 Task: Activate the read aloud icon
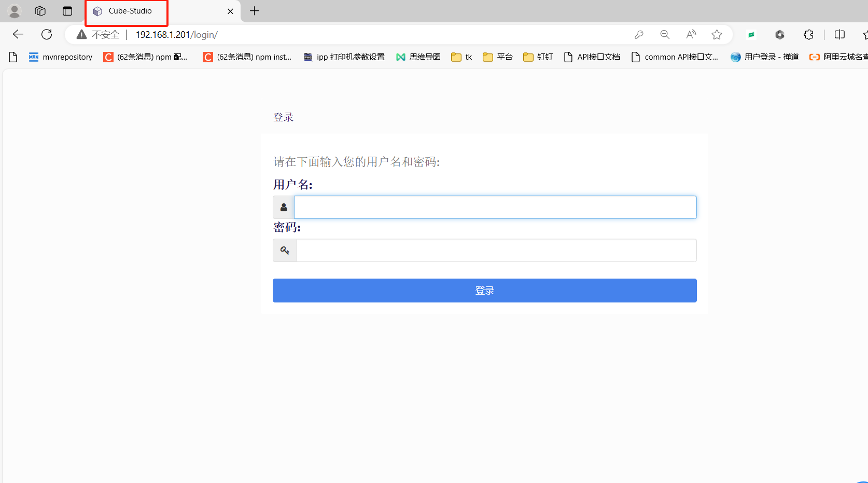[x=691, y=35]
